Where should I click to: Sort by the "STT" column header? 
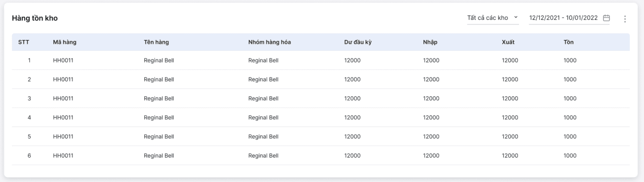[23, 42]
